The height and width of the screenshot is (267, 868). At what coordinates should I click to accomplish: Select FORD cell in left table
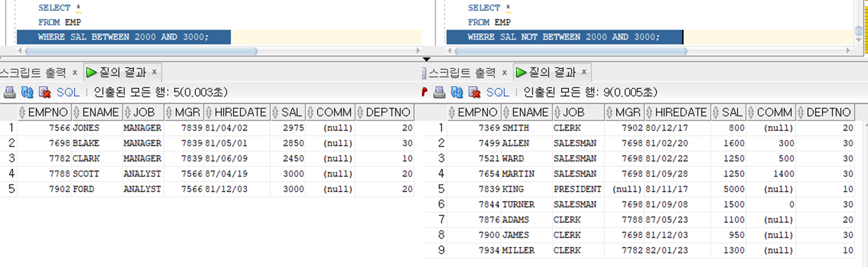tap(97, 189)
